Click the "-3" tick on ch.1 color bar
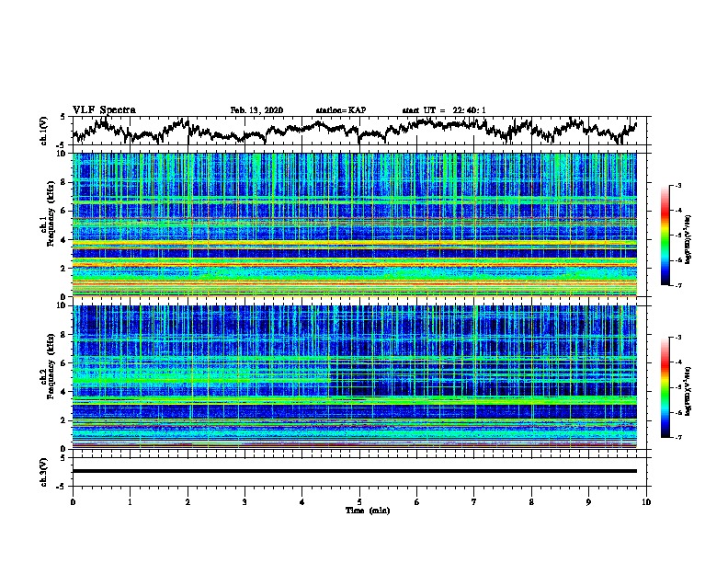728x563 pixels. pos(677,185)
